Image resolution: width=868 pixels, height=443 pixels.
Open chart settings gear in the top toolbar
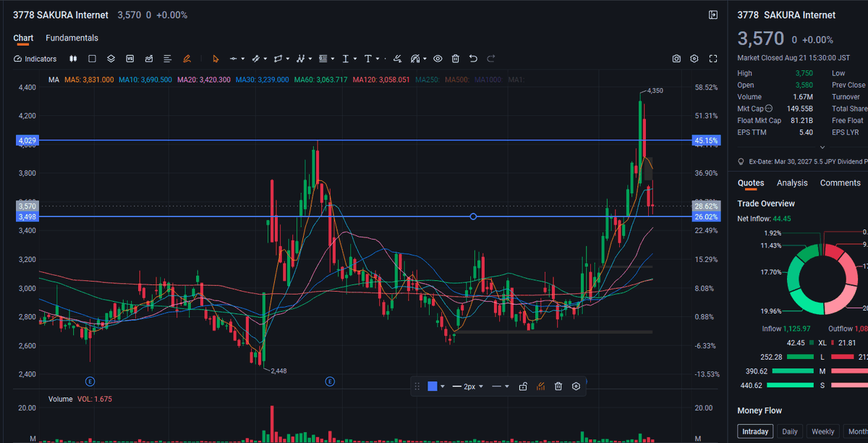pyautogui.click(x=694, y=59)
